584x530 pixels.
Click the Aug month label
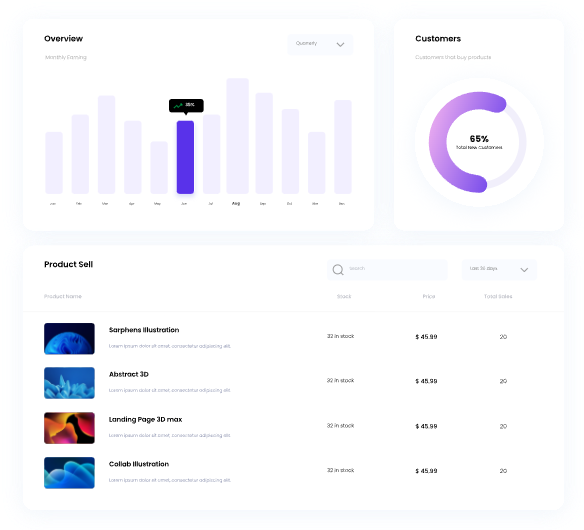point(236,203)
